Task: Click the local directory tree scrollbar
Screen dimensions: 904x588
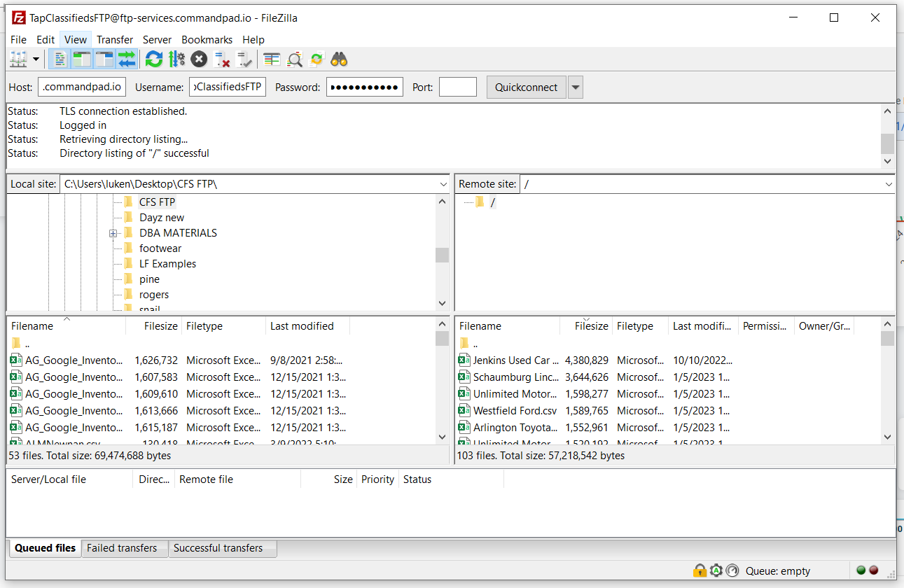Action: point(442,252)
